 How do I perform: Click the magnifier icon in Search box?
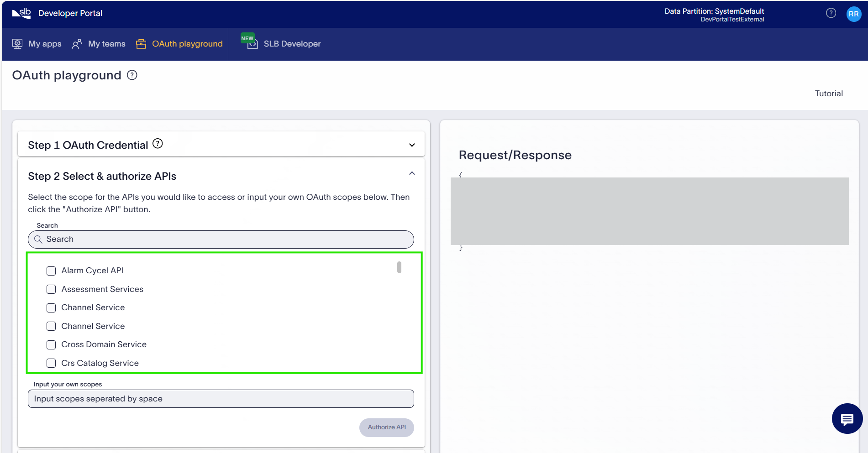point(38,239)
